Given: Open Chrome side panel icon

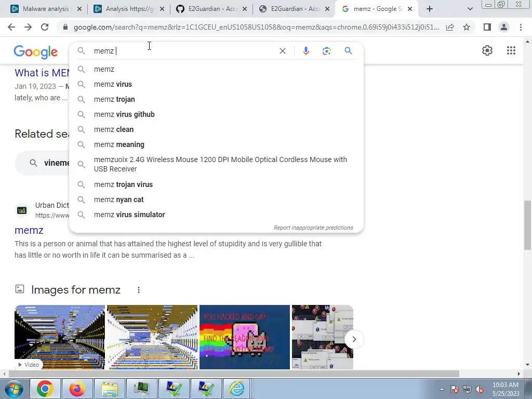Looking at the screenshot, I should [487, 27].
